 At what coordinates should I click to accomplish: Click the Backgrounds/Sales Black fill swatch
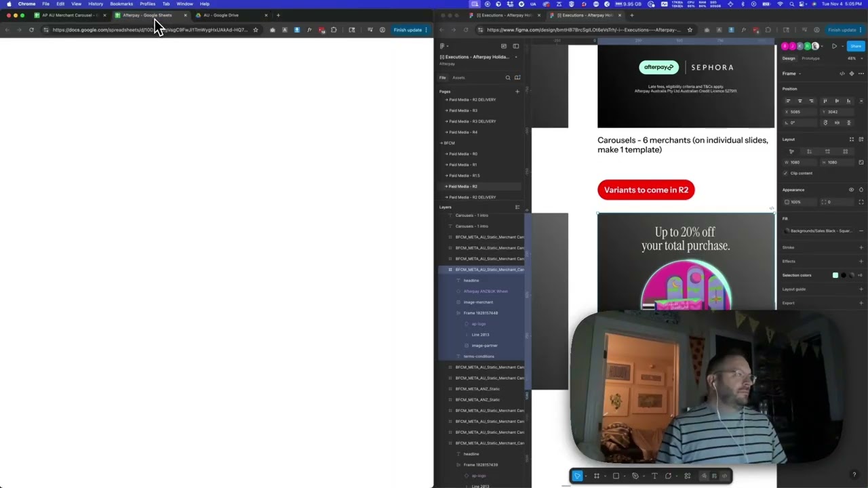[787, 230]
